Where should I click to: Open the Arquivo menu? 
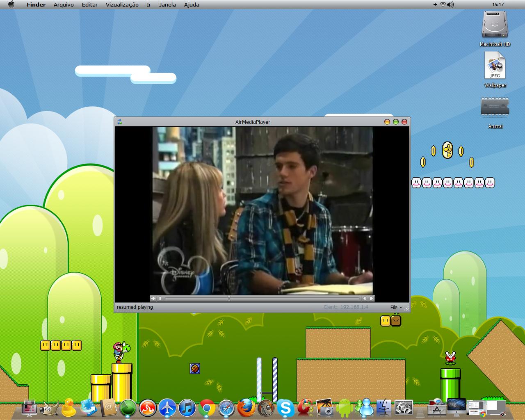(64, 5)
